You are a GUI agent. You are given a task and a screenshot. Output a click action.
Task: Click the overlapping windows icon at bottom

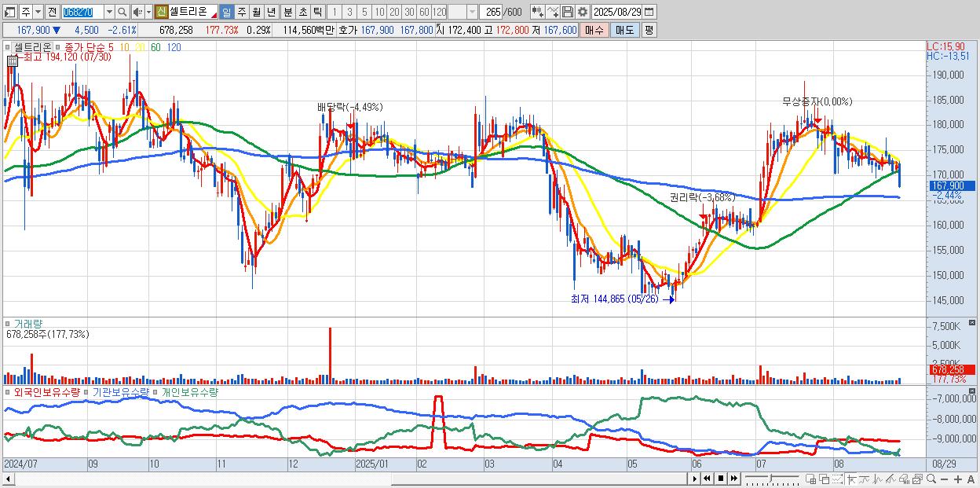coord(825,479)
